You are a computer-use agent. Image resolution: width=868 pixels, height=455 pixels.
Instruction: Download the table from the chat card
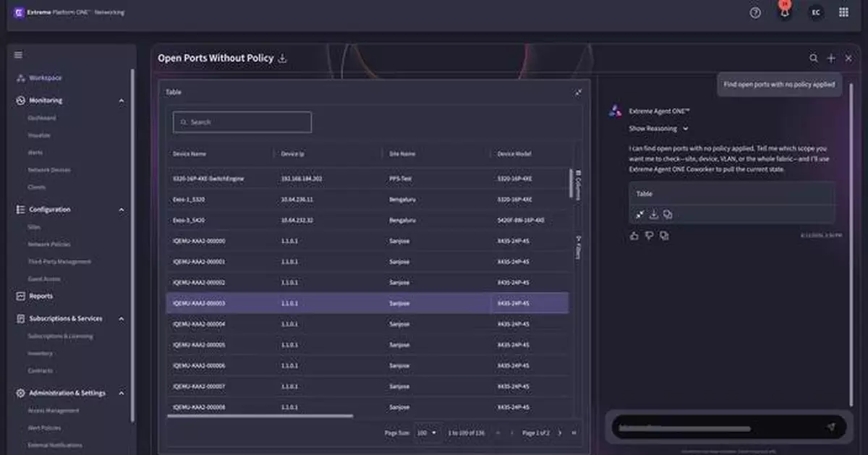(x=654, y=214)
